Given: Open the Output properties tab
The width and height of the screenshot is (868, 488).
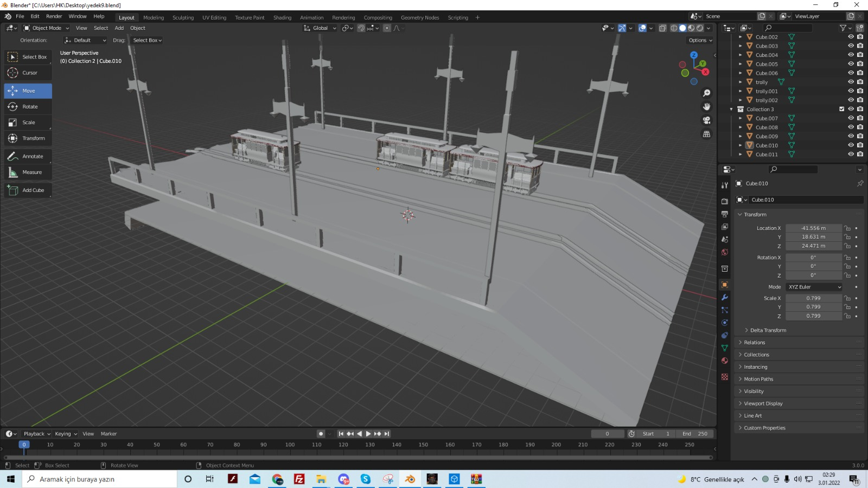Looking at the screenshot, I should point(725,214).
